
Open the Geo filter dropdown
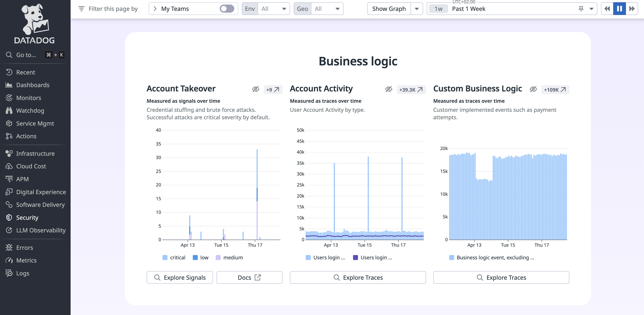tap(327, 9)
